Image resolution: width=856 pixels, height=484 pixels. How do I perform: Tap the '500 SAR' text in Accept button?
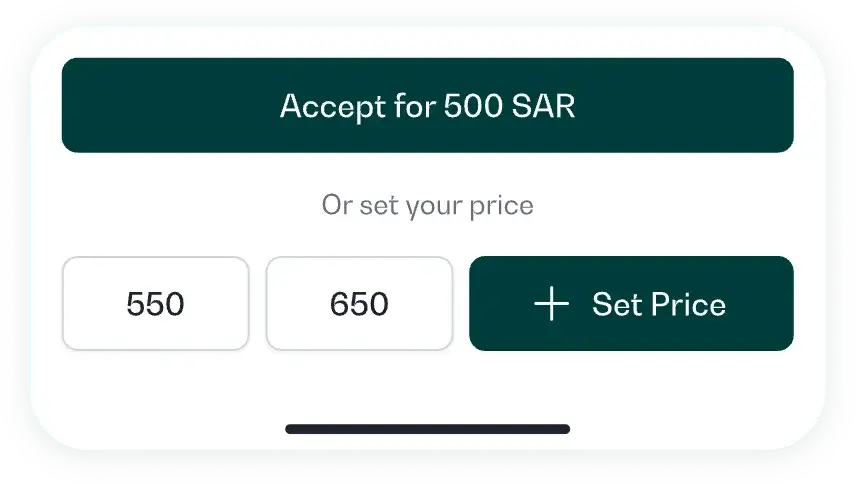tap(509, 106)
